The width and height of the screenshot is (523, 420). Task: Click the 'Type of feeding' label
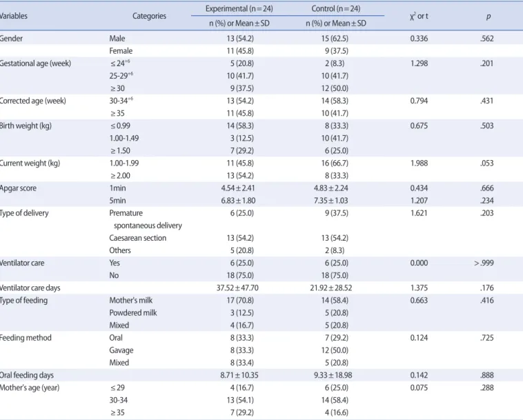point(23,300)
